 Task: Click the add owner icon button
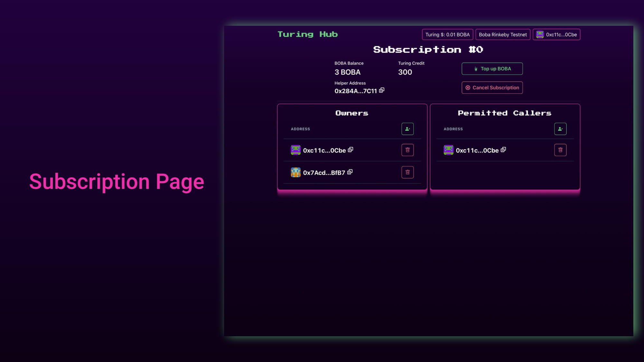pyautogui.click(x=407, y=129)
